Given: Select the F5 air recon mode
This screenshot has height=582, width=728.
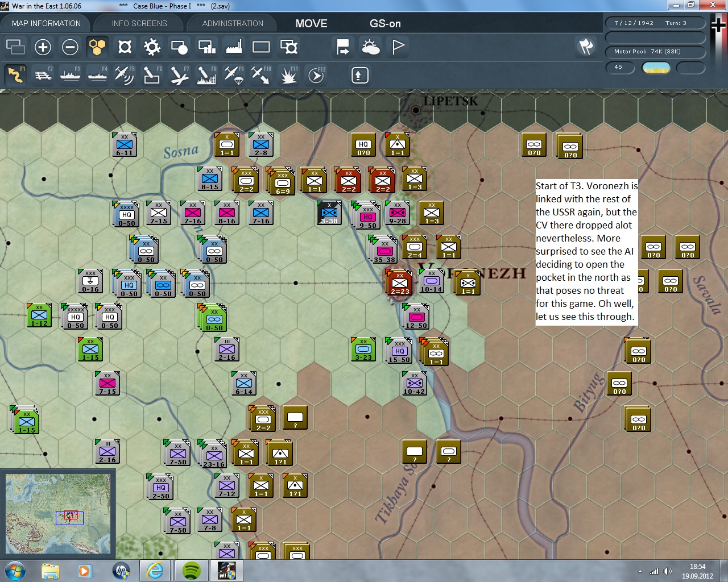Looking at the screenshot, I should (x=125, y=75).
